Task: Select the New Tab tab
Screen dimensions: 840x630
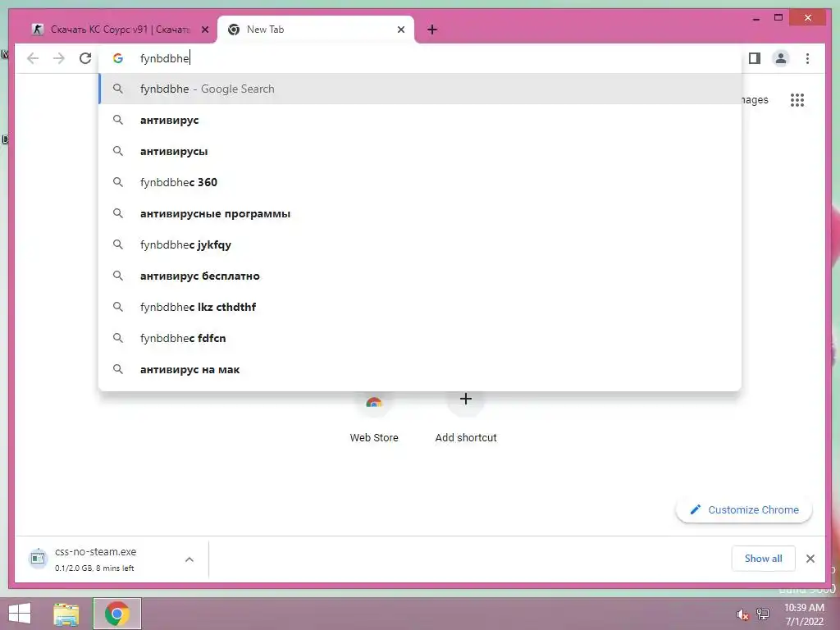Action: tap(316, 30)
